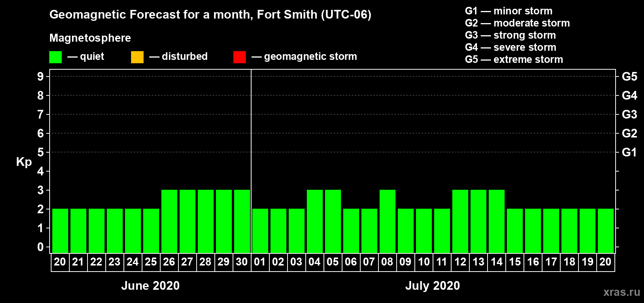Click the G1 storm level label on axis
The width and height of the screenshot is (644, 303).
(629, 152)
